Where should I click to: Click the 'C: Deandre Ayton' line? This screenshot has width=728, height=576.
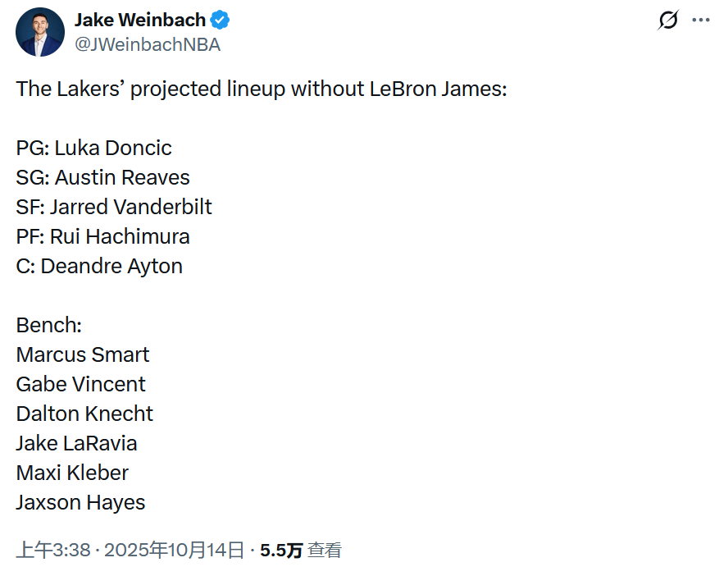tap(99, 266)
